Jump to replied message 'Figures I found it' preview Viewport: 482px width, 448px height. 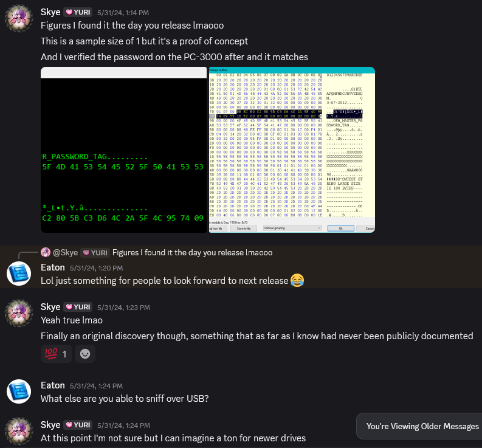[193, 252]
